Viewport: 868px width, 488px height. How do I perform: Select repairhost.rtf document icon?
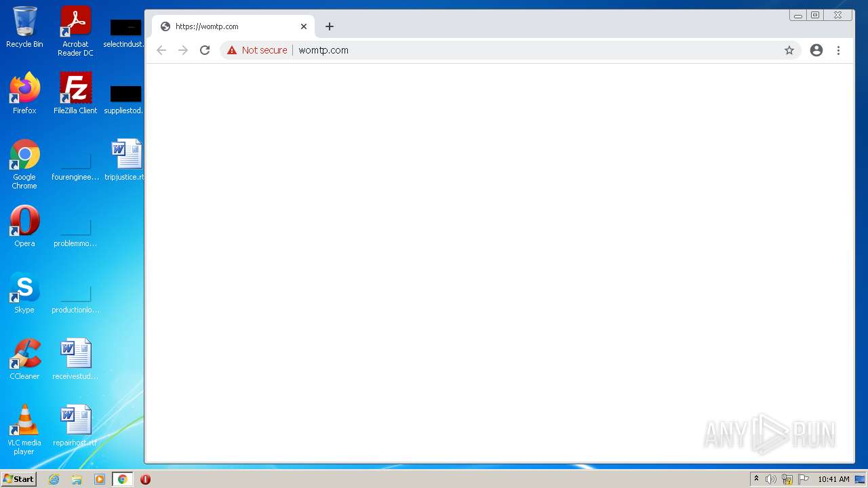pyautogui.click(x=75, y=426)
